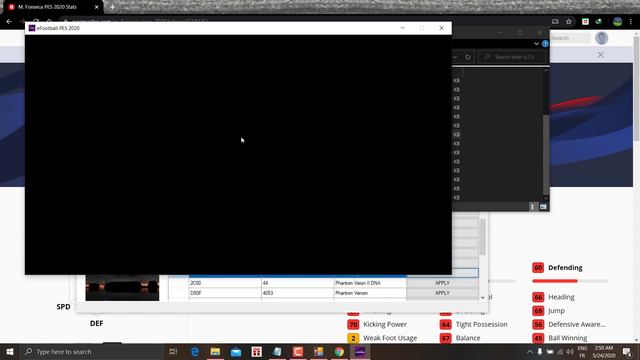Screen dimensions: 640x360
Task: Open the Windows Start menu
Action: [10, 351]
